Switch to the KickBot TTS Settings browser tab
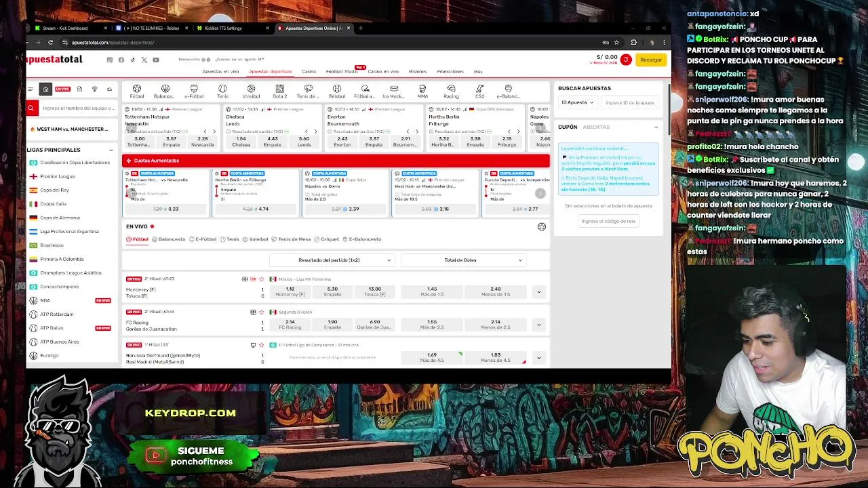This screenshot has height=488, width=868. pyautogui.click(x=231, y=28)
